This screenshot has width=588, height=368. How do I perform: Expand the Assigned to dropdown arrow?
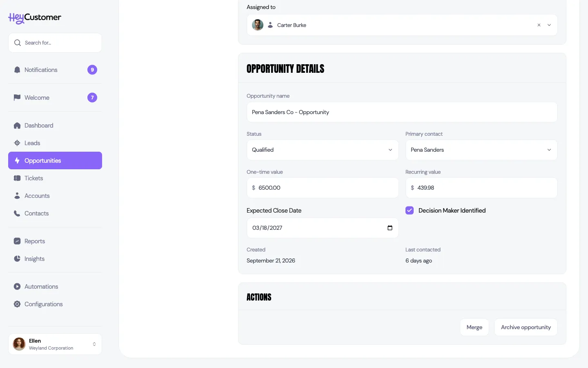pos(549,25)
